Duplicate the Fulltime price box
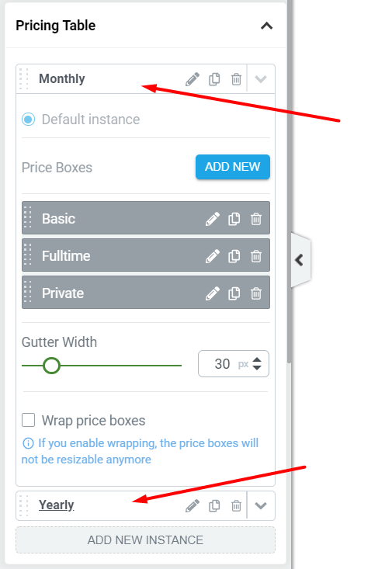The image size is (392, 569). pos(234,256)
